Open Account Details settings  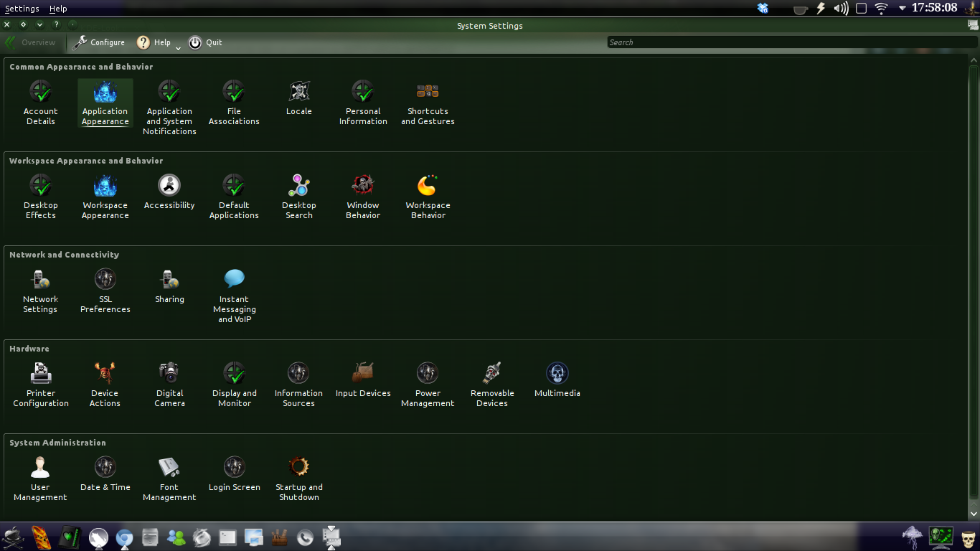[x=40, y=103]
